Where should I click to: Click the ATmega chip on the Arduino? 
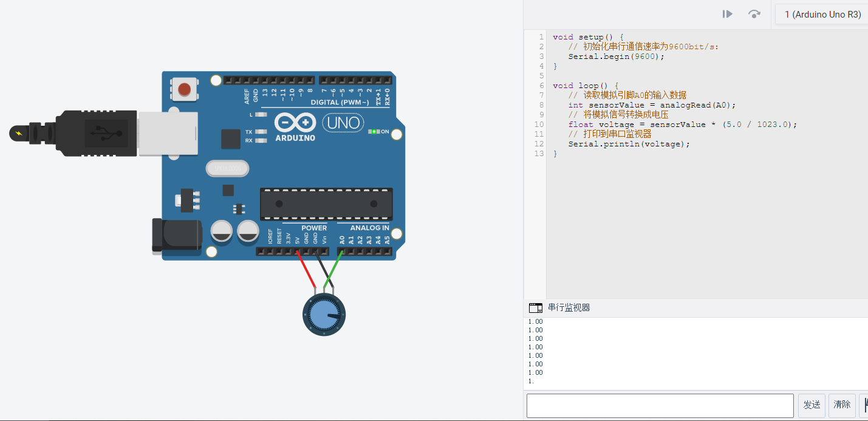click(x=326, y=204)
